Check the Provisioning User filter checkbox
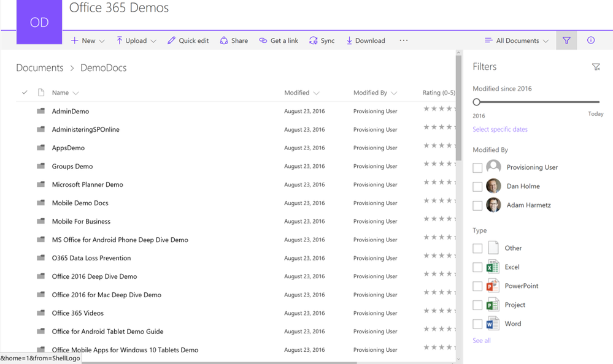The width and height of the screenshot is (613, 364). coord(477,167)
